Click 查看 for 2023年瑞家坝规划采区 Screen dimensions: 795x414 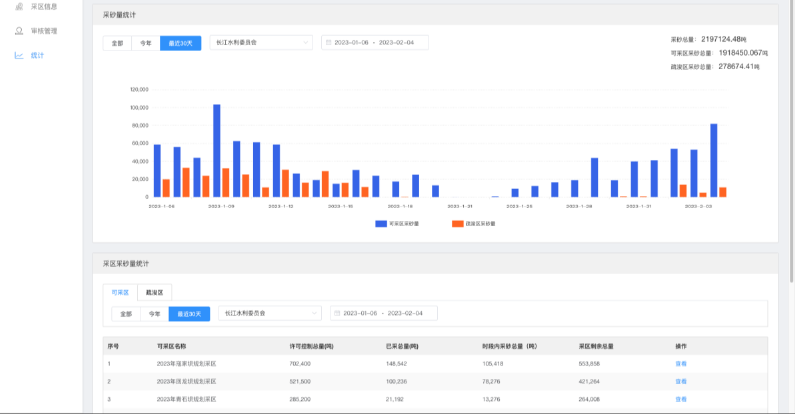click(681, 364)
